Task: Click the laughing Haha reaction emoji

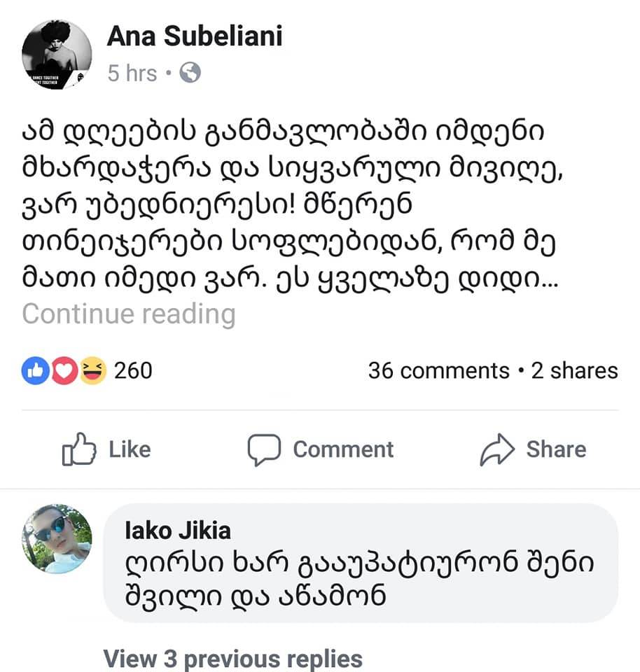Action: pos(92,370)
